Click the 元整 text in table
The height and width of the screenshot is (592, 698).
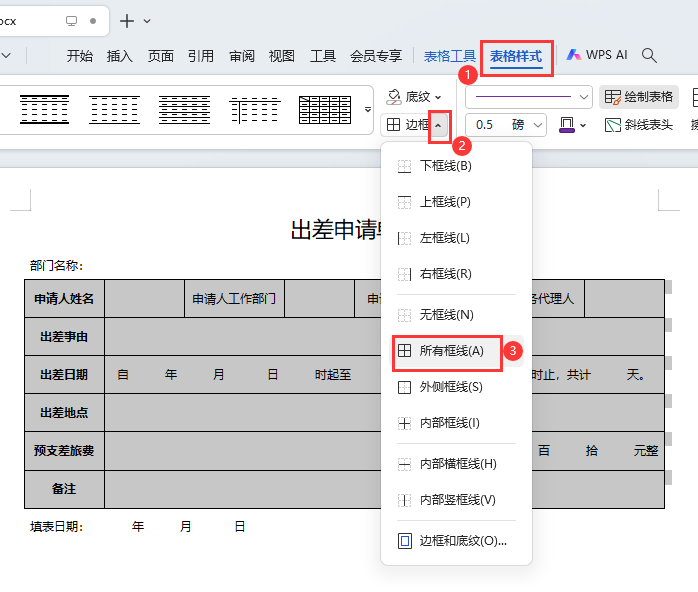pyautogui.click(x=646, y=451)
